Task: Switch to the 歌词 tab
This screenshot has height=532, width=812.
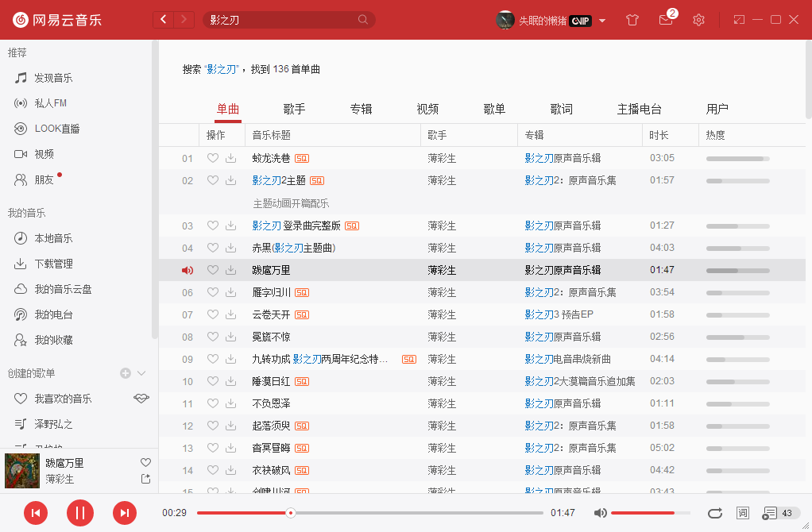Action: pyautogui.click(x=562, y=110)
